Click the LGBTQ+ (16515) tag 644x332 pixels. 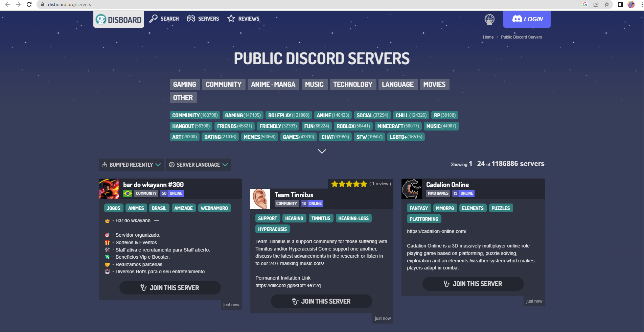pyautogui.click(x=406, y=137)
